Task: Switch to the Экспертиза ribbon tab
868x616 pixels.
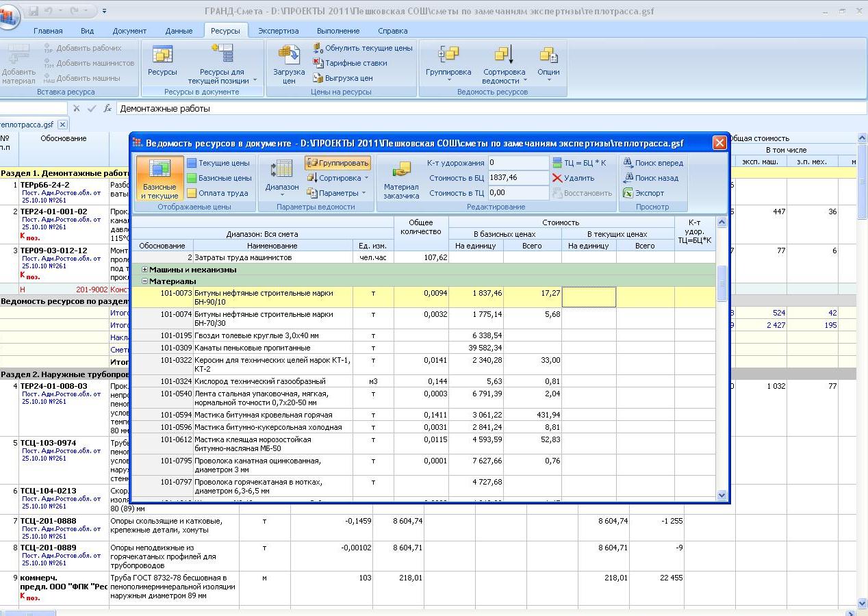Action: coord(278,31)
